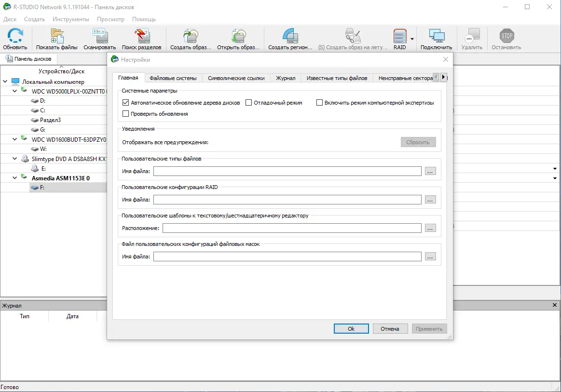561x392 pixels.
Task: Open the Помощь menu
Action: 144,19
